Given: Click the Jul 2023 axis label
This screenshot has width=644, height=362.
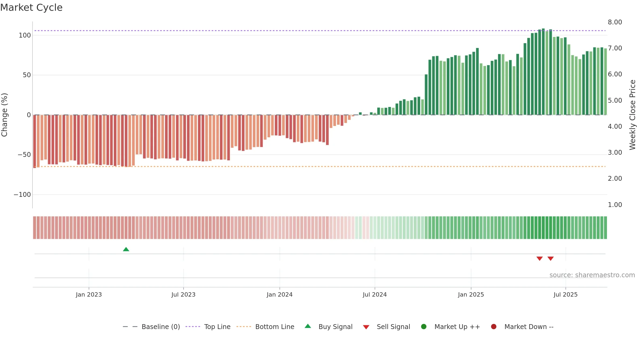Looking at the screenshot, I should pyautogui.click(x=184, y=295).
